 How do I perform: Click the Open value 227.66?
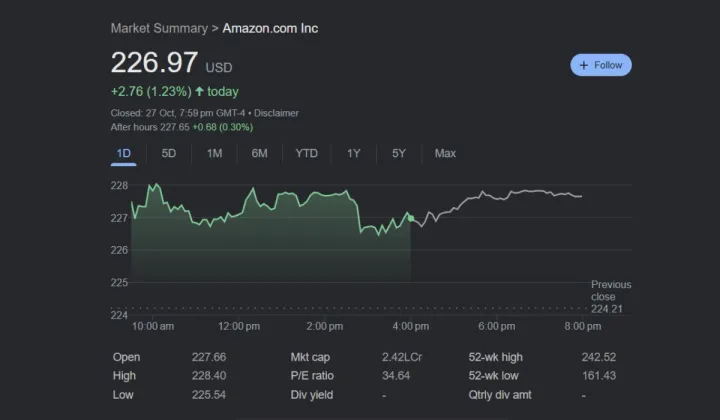tap(209, 357)
